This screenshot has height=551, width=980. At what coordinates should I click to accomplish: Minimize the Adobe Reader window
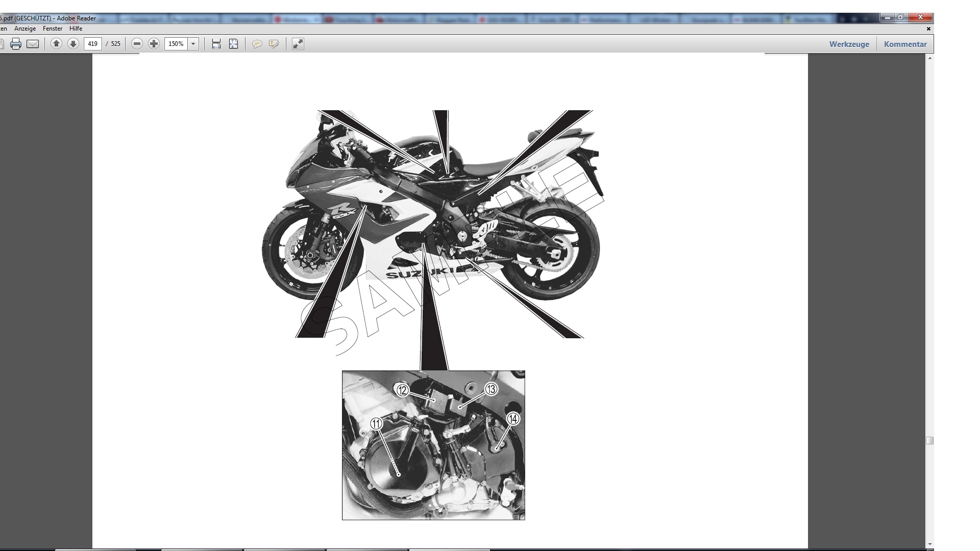pyautogui.click(x=888, y=17)
